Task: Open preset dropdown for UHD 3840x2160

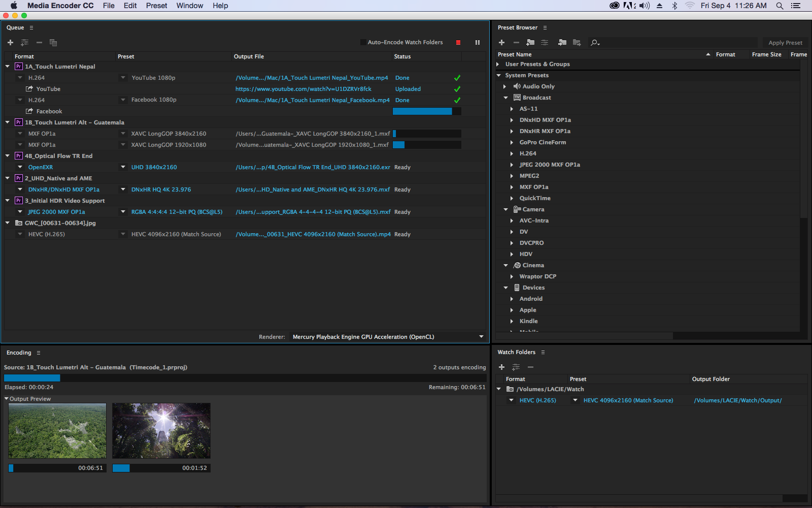Action: tap(123, 167)
